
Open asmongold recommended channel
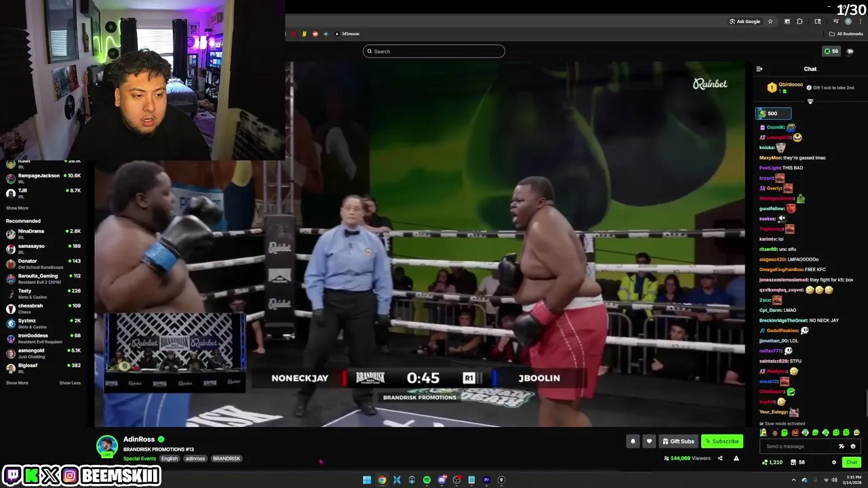(x=43, y=353)
